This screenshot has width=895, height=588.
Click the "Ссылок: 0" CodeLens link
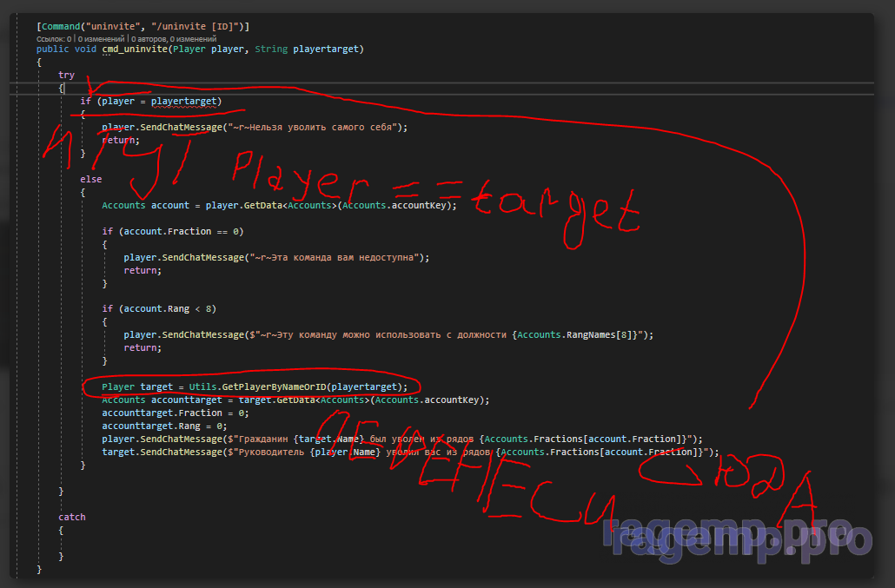pyautogui.click(x=54, y=38)
